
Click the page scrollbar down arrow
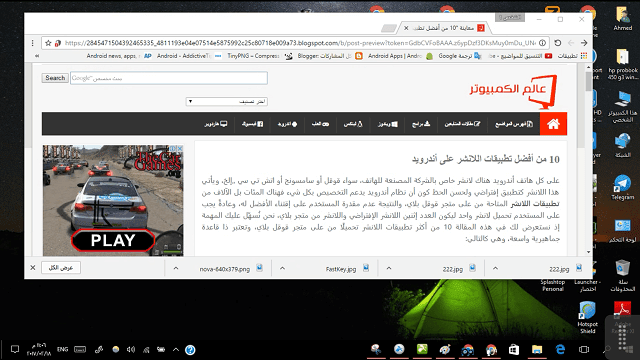tap(589, 252)
